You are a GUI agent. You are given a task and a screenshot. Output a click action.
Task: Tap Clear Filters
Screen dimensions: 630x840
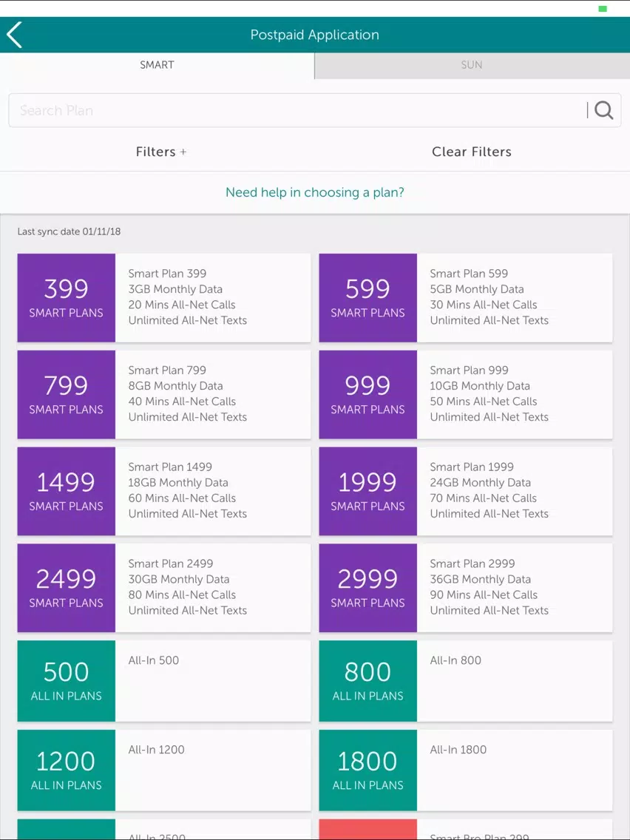[472, 152]
